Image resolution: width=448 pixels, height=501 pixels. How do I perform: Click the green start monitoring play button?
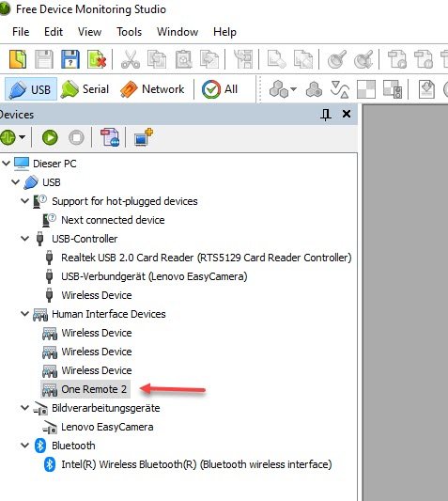coord(50,138)
